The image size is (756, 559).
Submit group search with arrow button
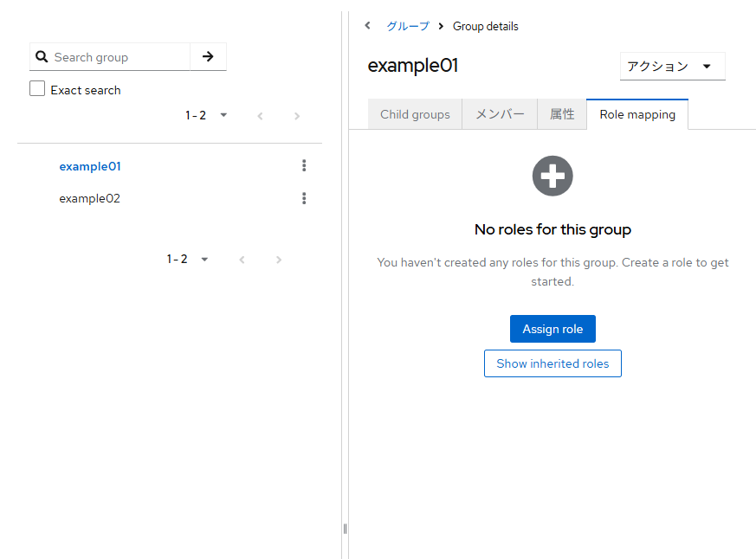click(x=208, y=57)
